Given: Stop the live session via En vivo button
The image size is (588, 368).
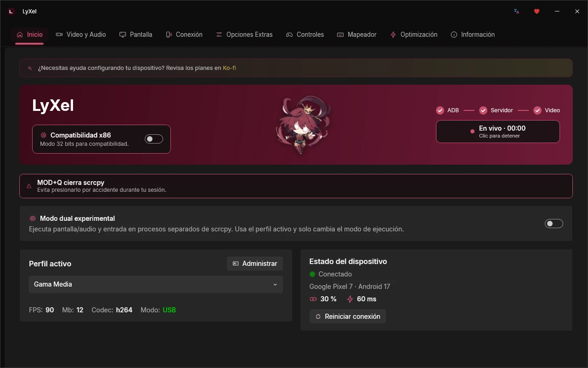Looking at the screenshot, I should point(498,132).
